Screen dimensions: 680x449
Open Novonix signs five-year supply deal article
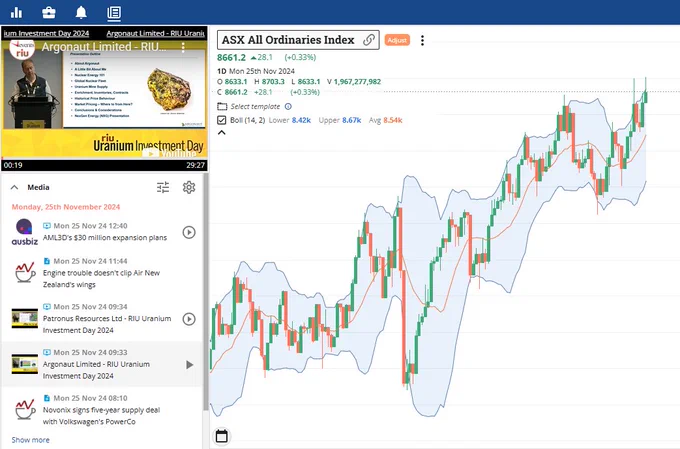[x=101, y=416]
